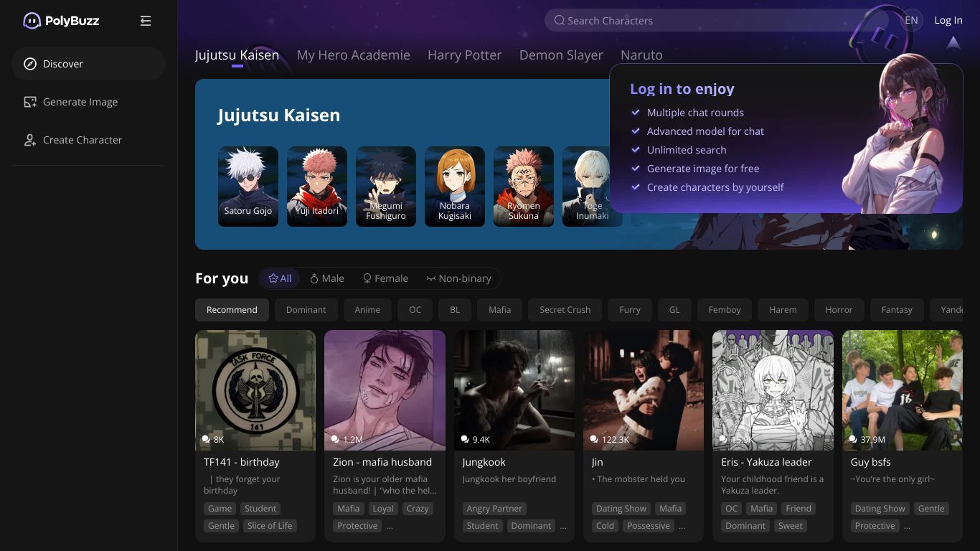This screenshot has width=980, height=551.
Task: Open the Guy bsfs character image
Action: (x=903, y=390)
